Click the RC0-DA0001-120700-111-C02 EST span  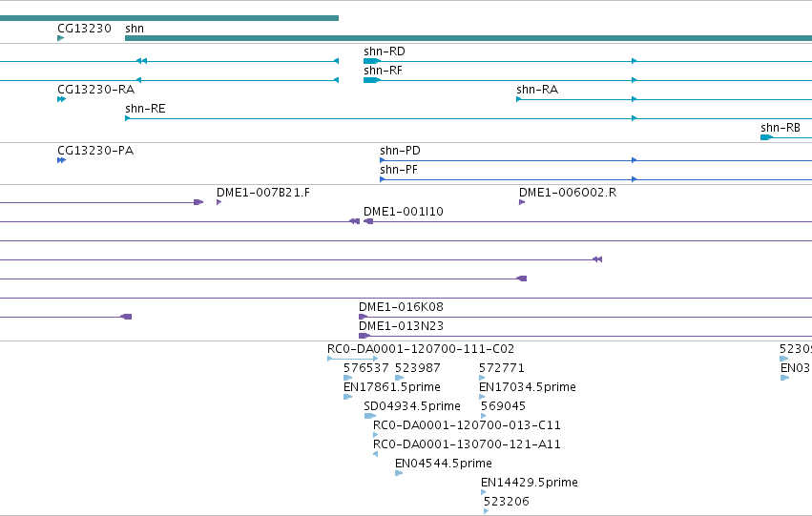click(353, 359)
